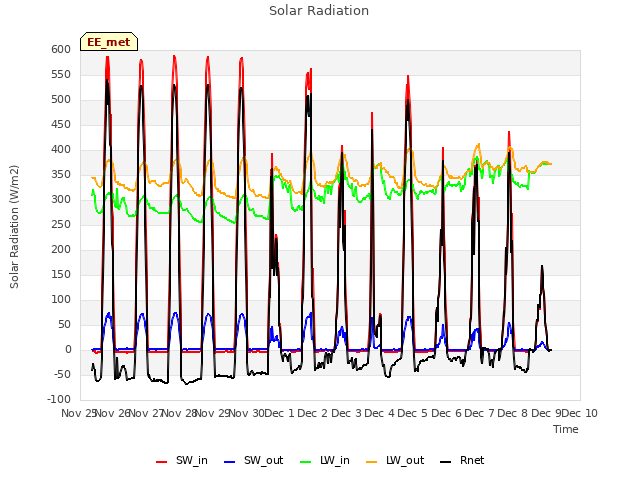
Task: Click the 200 y-axis tick label
Action: (x=61, y=249)
